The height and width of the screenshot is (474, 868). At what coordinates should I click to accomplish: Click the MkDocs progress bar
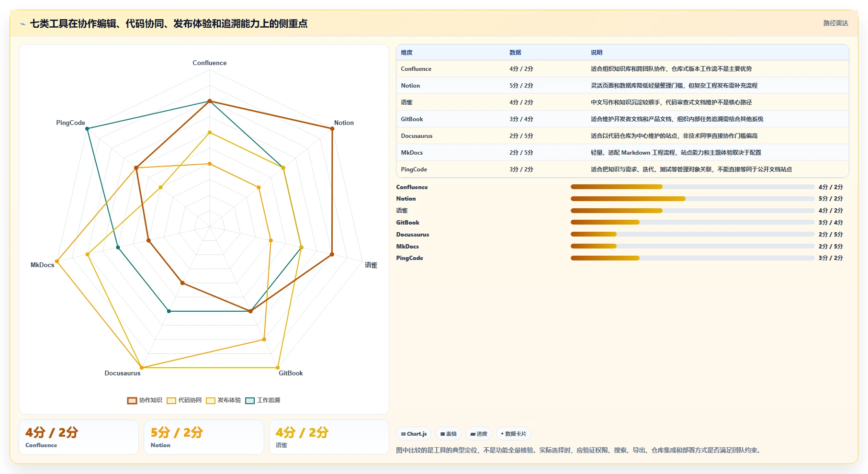tap(692, 246)
